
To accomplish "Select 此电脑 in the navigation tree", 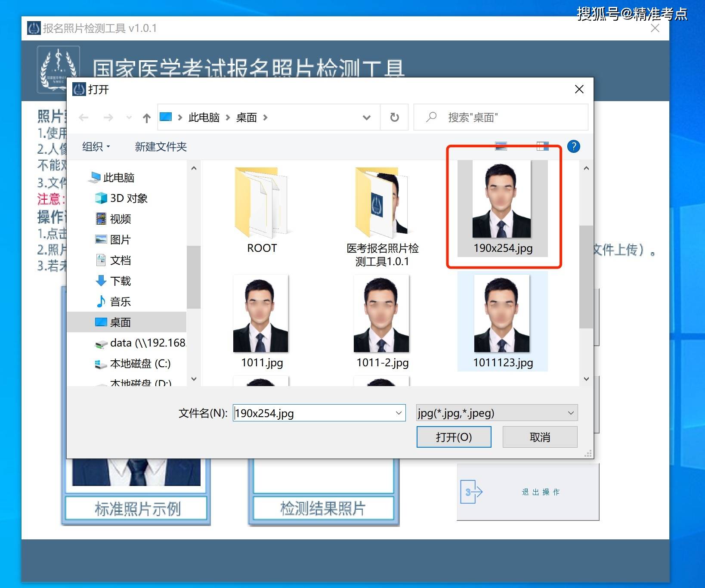I will coord(112,177).
